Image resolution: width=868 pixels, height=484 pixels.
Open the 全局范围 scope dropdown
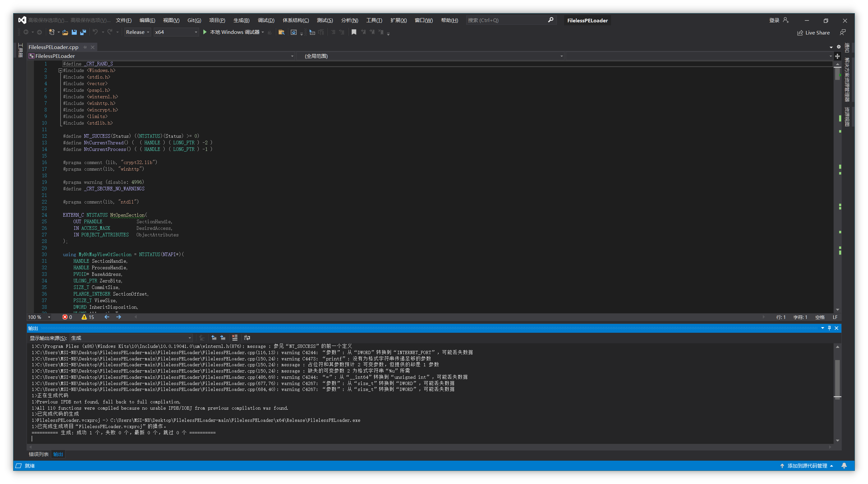(x=430, y=56)
